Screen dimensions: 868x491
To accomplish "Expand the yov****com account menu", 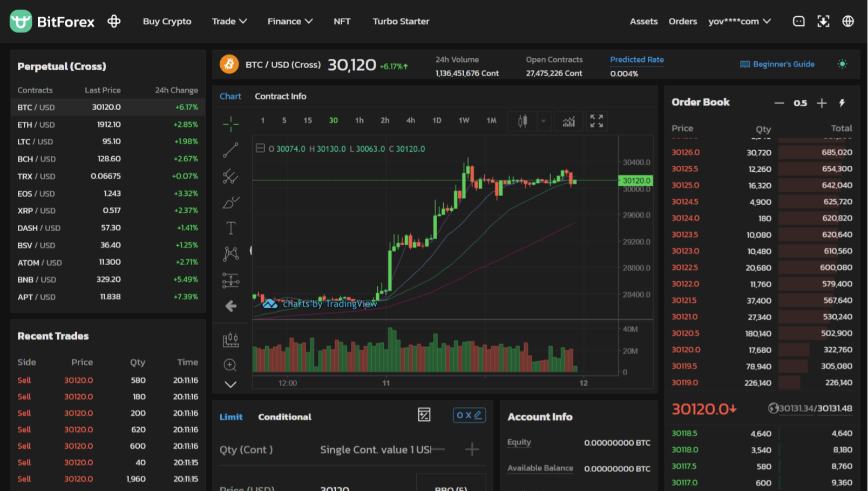I will point(740,21).
